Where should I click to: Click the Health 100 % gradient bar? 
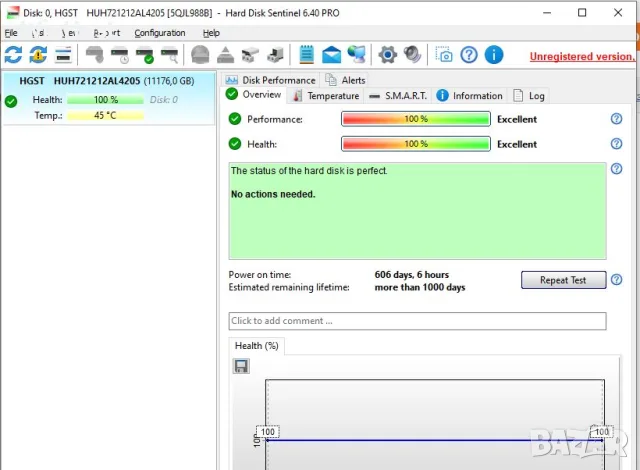[x=416, y=144]
